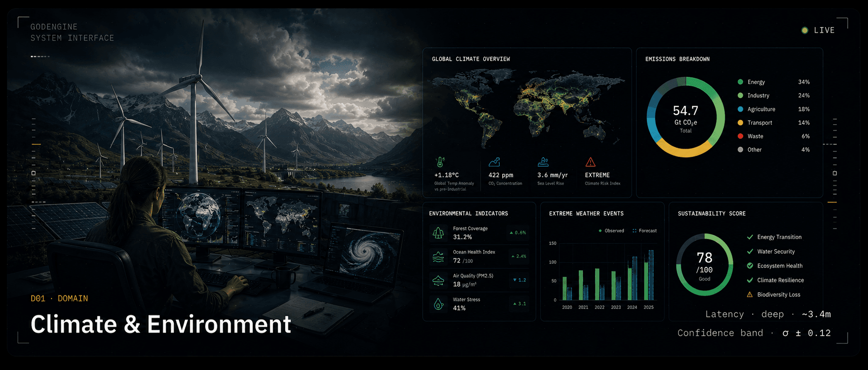Click the GODENGINE SYSTEM INTERFACE header text
The height and width of the screenshot is (370, 868).
pos(72,33)
